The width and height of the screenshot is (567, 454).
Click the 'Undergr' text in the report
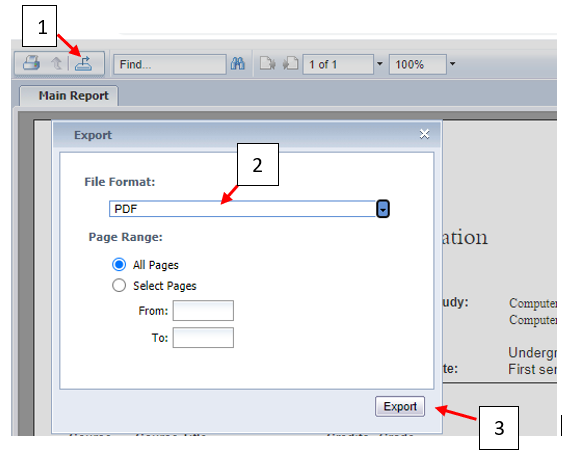(x=532, y=352)
